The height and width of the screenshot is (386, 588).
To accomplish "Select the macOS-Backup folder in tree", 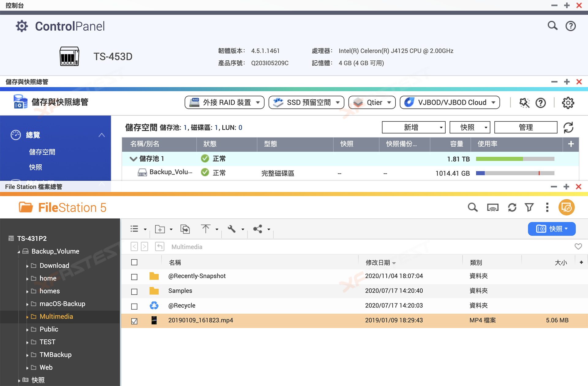I will pyautogui.click(x=62, y=304).
